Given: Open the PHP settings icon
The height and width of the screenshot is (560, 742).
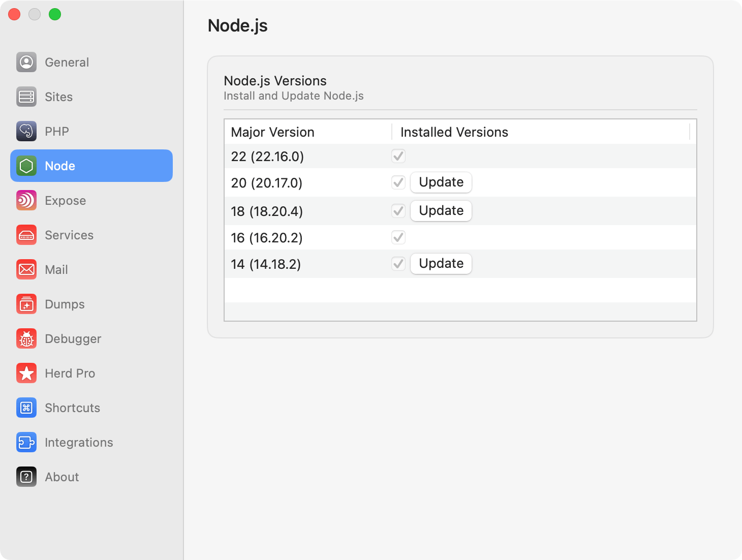Looking at the screenshot, I should pos(26,131).
